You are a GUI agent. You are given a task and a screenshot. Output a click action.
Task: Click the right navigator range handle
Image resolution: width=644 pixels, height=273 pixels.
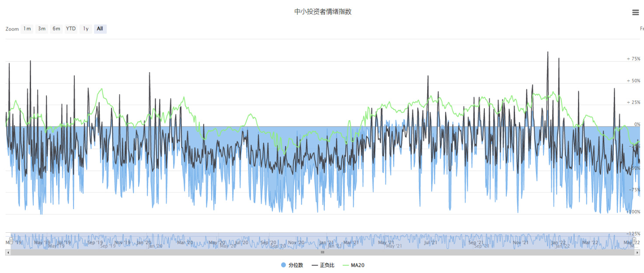click(634, 241)
